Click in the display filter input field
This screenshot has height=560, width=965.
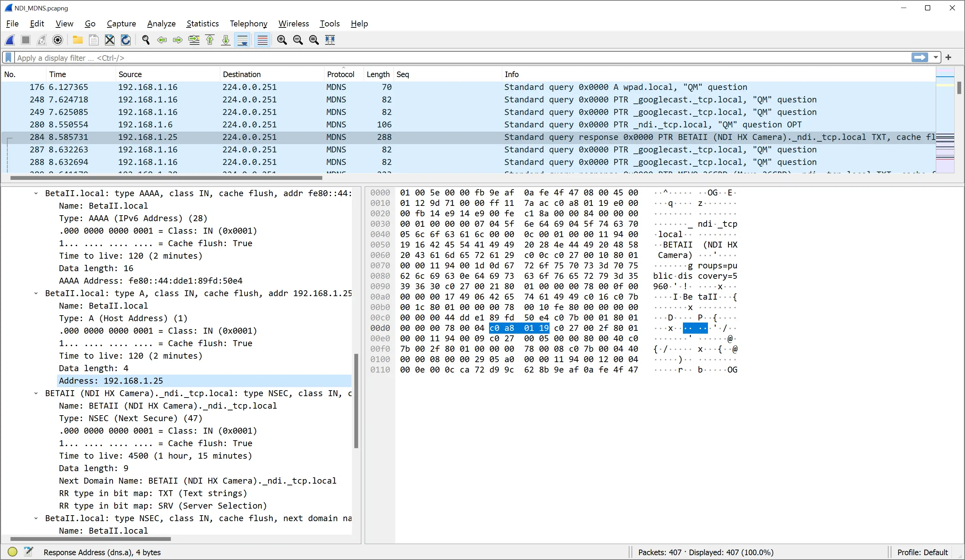tap(460, 58)
